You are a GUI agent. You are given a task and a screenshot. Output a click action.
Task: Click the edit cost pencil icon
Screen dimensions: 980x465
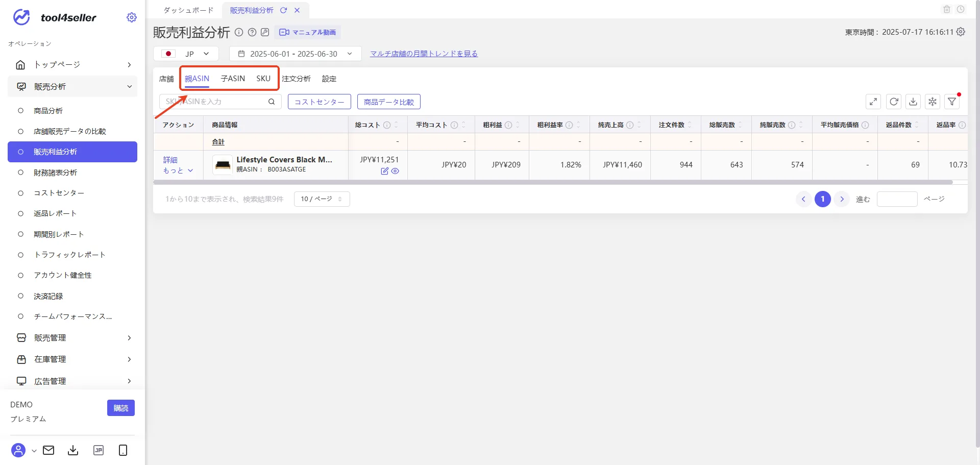(x=384, y=171)
